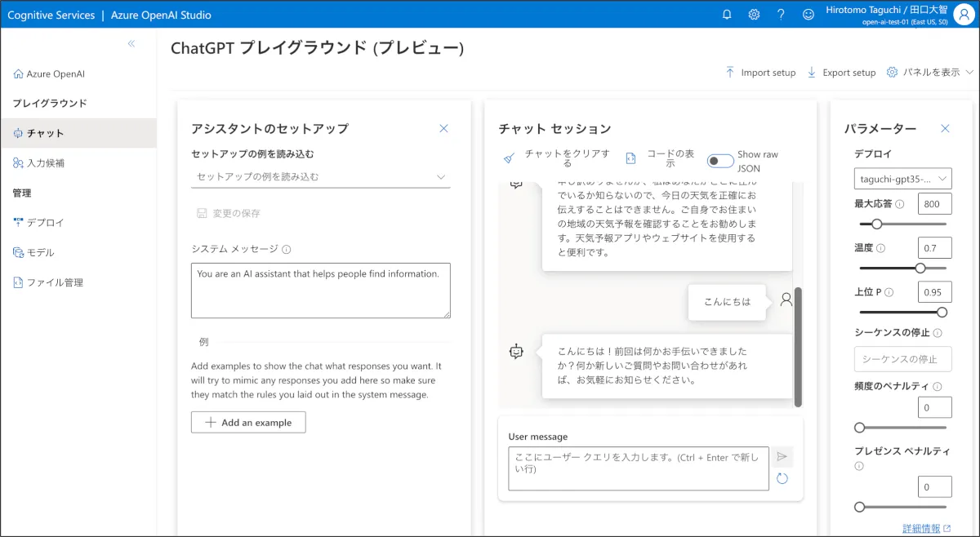The height and width of the screenshot is (537, 980).
Task: Click the 温度 temperature slider handle
Action: [x=920, y=268]
